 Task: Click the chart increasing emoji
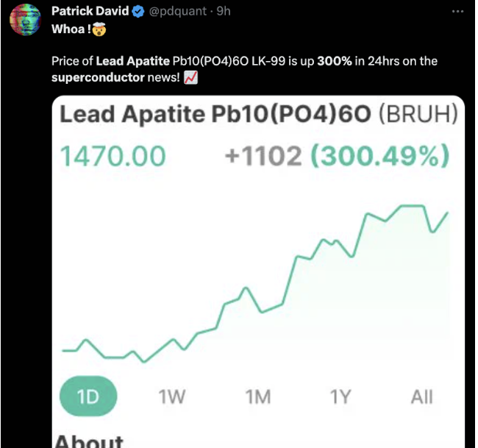[191, 77]
